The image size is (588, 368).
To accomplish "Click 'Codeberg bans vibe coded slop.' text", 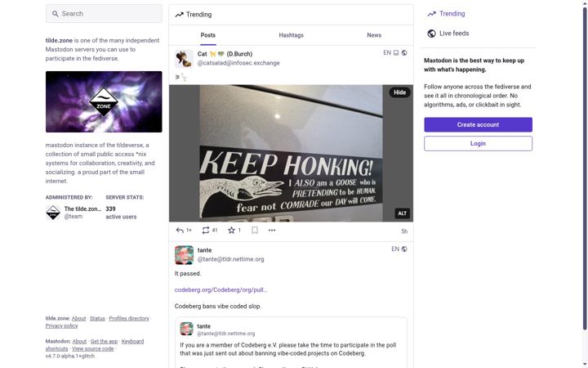I will 218,307.
